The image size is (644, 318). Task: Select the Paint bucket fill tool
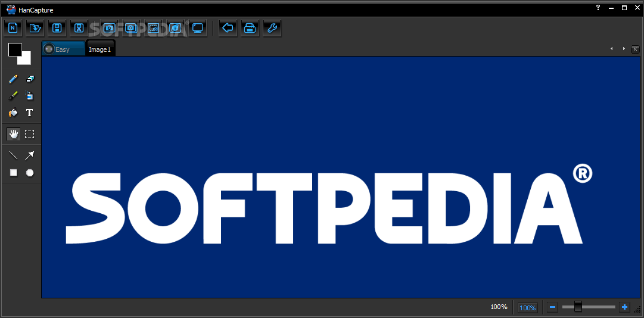coord(14,113)
